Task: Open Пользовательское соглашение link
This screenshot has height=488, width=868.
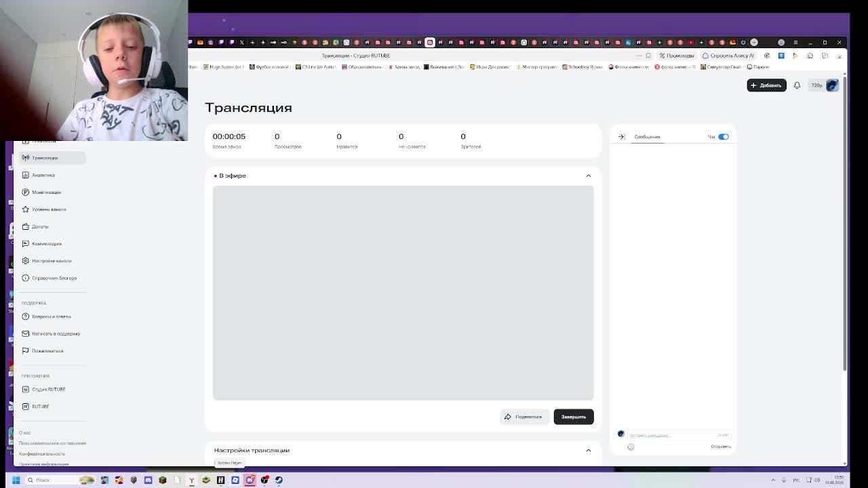Action: pos(52,443)
